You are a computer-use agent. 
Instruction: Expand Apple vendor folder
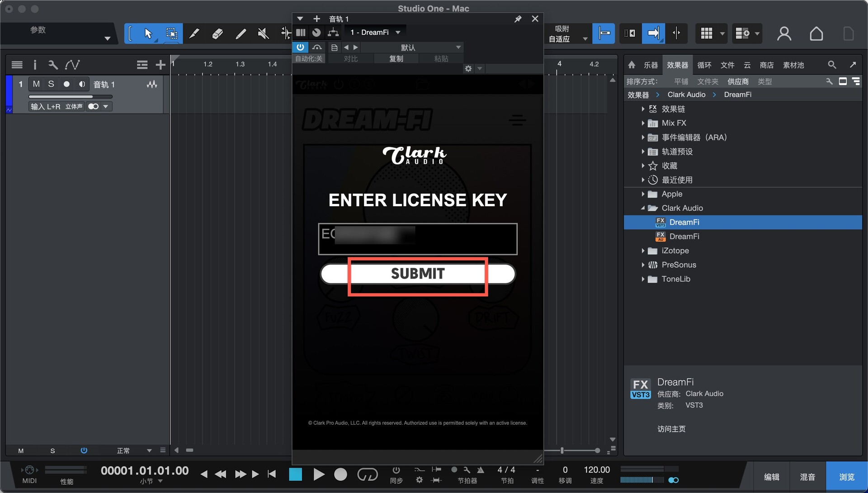tap(642, 194)
